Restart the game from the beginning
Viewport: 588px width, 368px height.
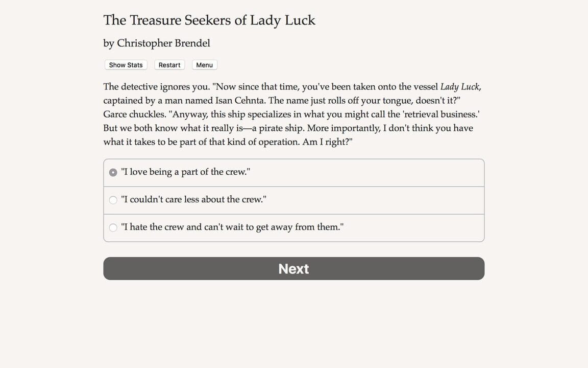click(x=169, y=65)
